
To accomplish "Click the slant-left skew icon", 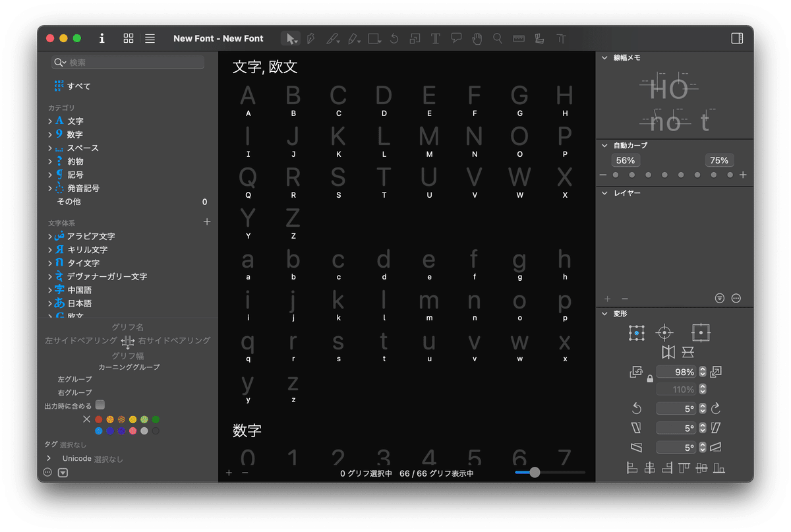I will pyautogui.click(x=635, y=428).
